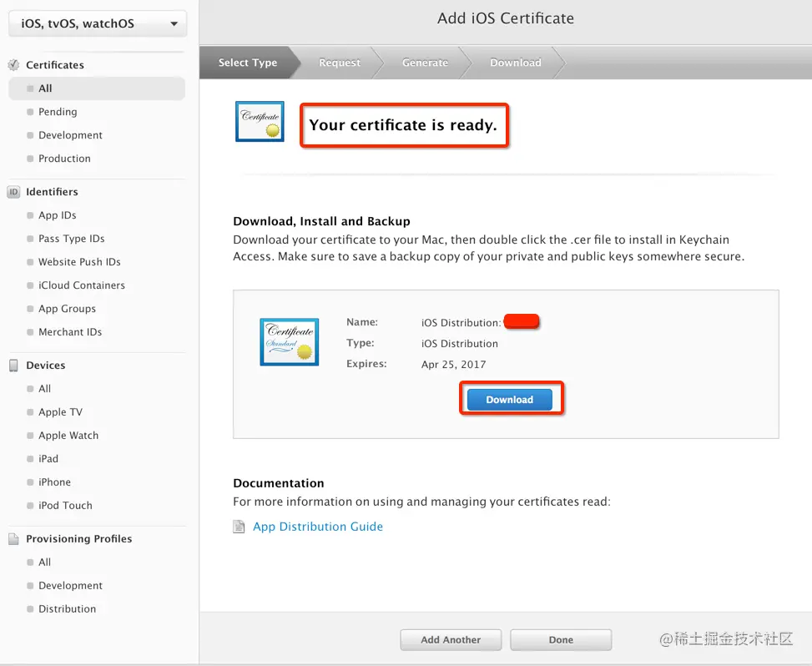
Task: Open the iOS, tvOS, watchOS platform dropdown
Action: click(x=98, y=24)
